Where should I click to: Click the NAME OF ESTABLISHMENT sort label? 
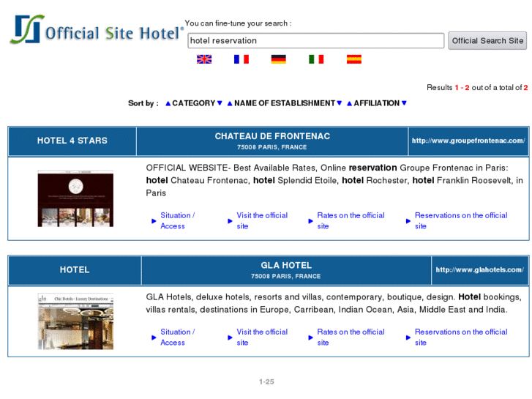pos(285,103)
